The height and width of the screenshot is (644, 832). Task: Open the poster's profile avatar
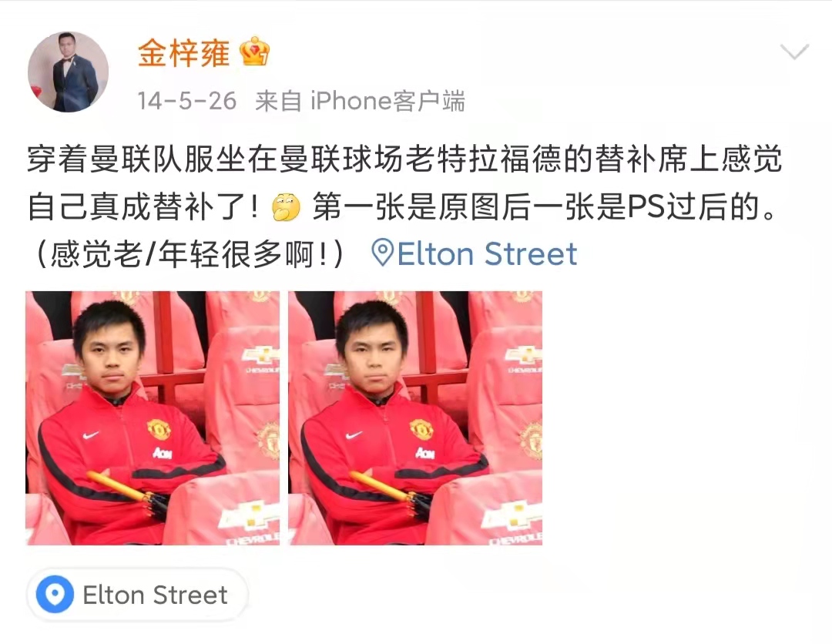point(68,72)
